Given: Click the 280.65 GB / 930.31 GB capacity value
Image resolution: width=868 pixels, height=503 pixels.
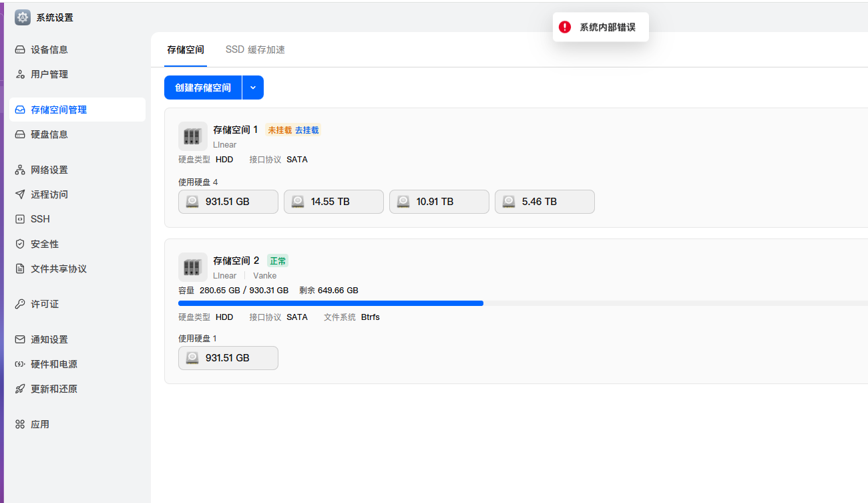Looking at the screenshot, I should pos(244,291).
